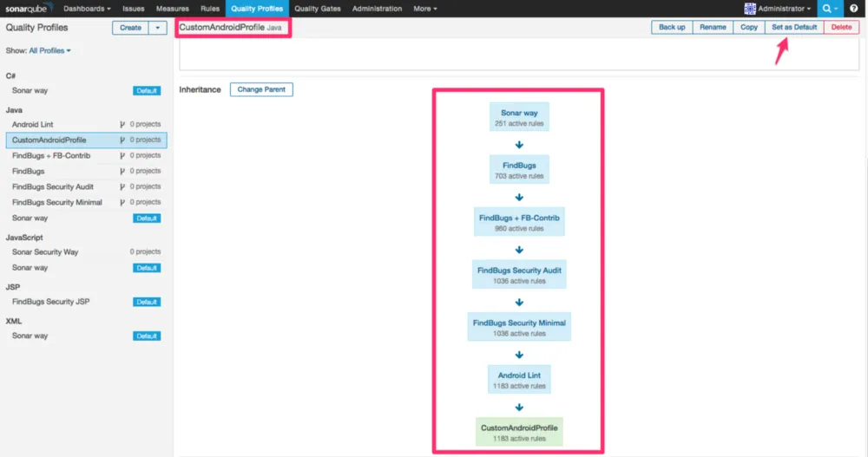
Task: Click the Default badge next to C# Sonar way
Action: pyautogui.click(x=147, y=90)
